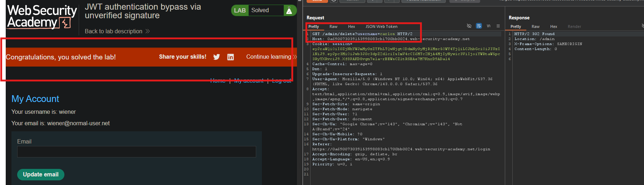Image resolution: width=644 pixels, height=185 pixels.
Task: Click the Sec-Fetch-Site: same-origin line
Action: tap(346, 104)
